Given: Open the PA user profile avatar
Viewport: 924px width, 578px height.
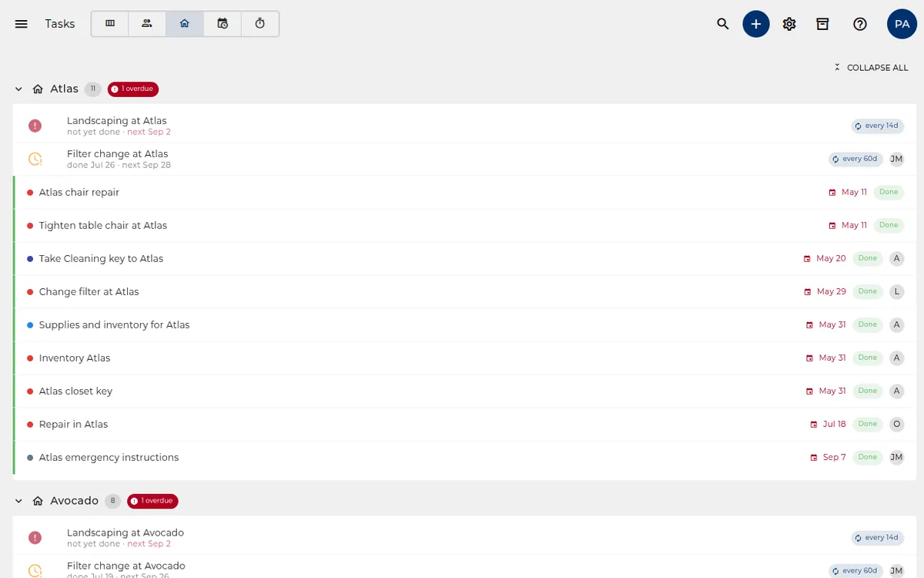Looking at the screenshot, I should pos(902,24).
